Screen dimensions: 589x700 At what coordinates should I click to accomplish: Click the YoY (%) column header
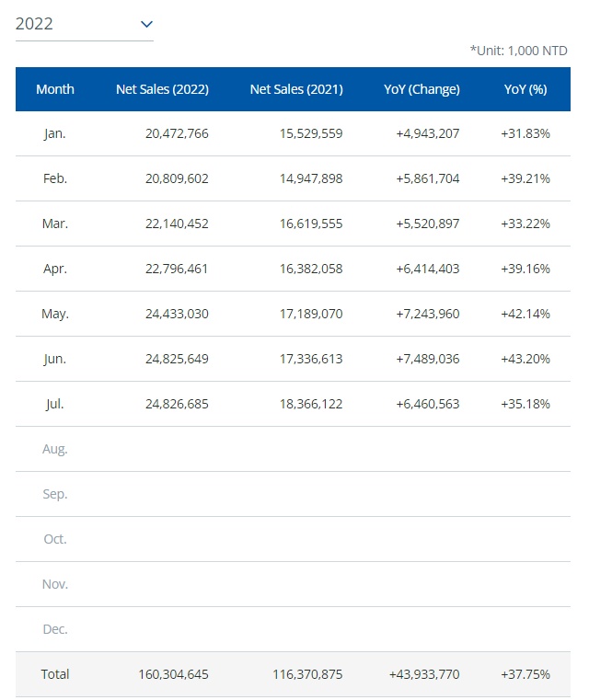click(526, 89)
